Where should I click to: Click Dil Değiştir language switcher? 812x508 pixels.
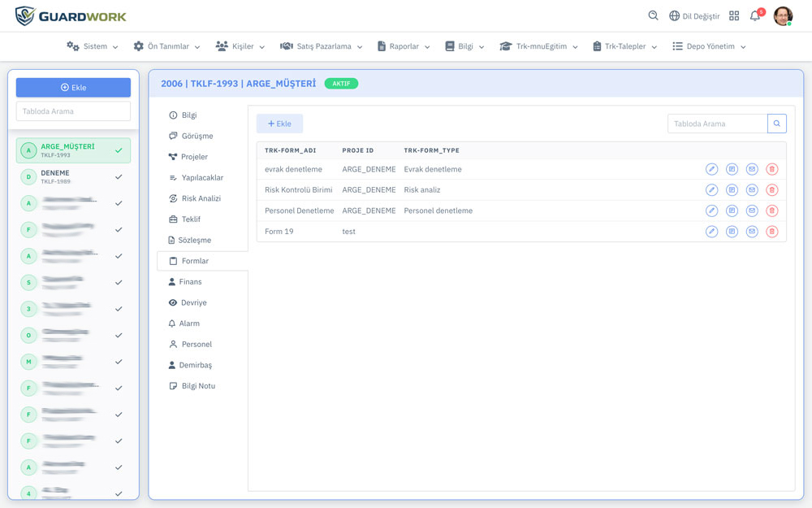tap(694, 16)
